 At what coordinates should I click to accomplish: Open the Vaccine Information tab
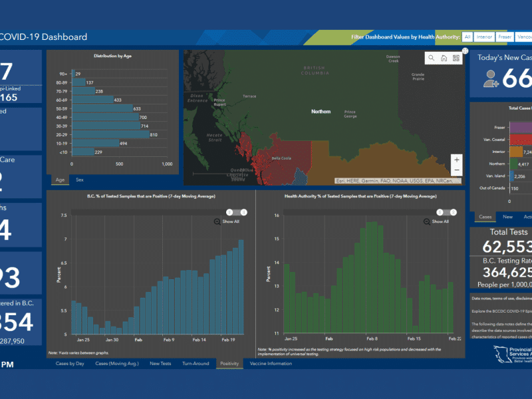[x=271, y=364]
